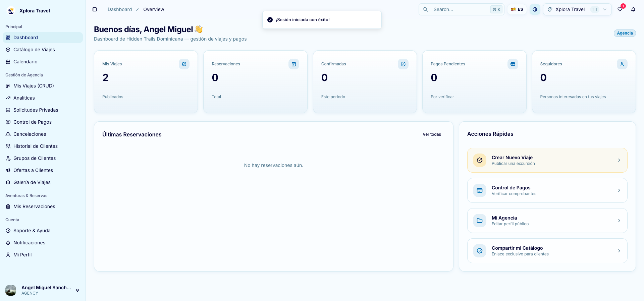Screen dimensions: 644x301
Task: Click the Mis Viajes count value 2
Action: [105, 78]
